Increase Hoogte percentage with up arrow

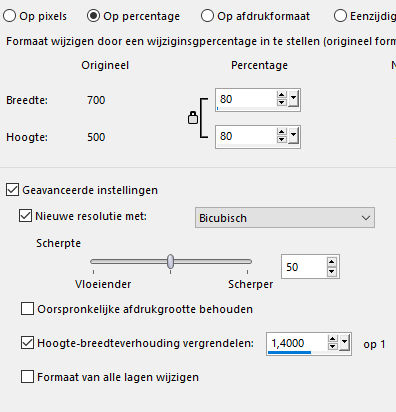point(281,132)
